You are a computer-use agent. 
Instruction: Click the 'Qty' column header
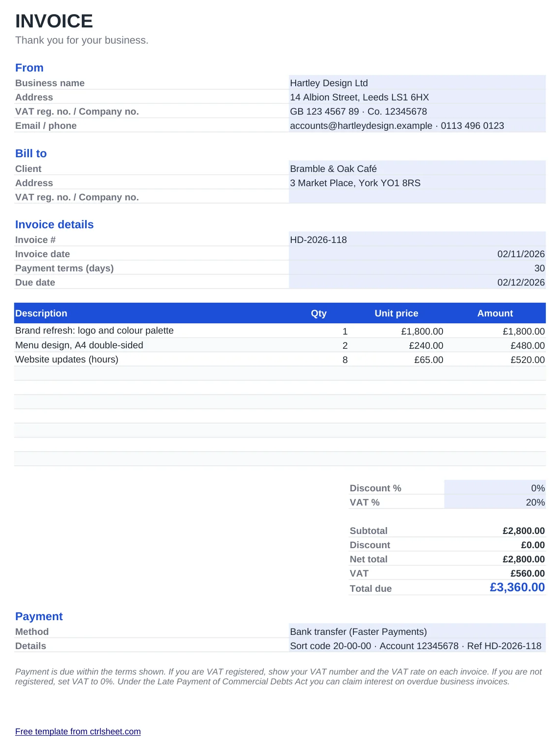click(319, 313)
